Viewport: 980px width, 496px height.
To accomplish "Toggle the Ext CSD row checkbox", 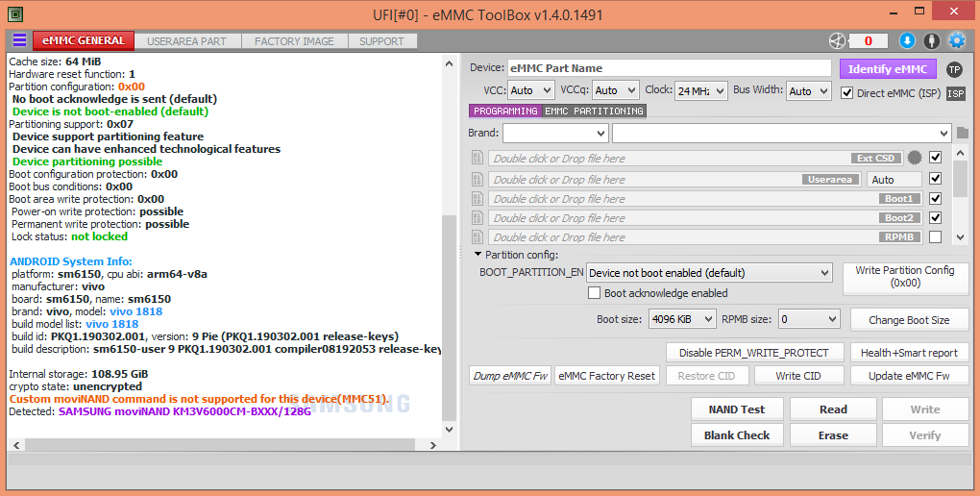I will pos(935,157).
